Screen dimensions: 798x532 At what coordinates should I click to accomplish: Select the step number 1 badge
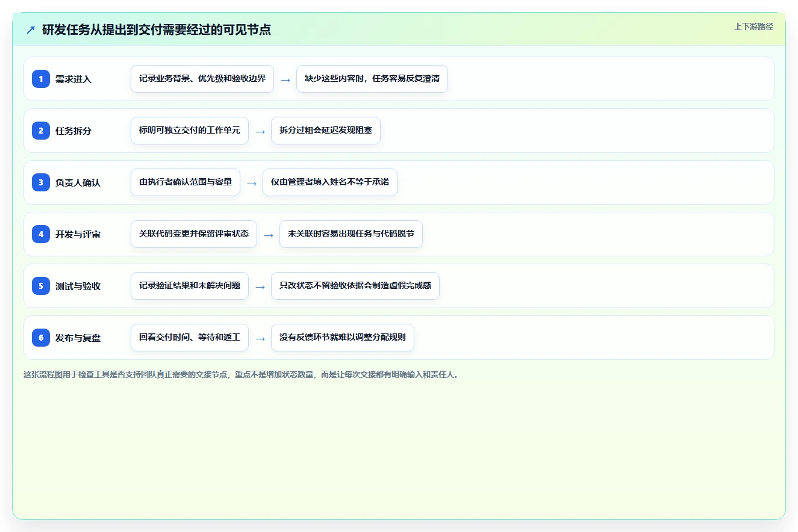pos(41,79)
